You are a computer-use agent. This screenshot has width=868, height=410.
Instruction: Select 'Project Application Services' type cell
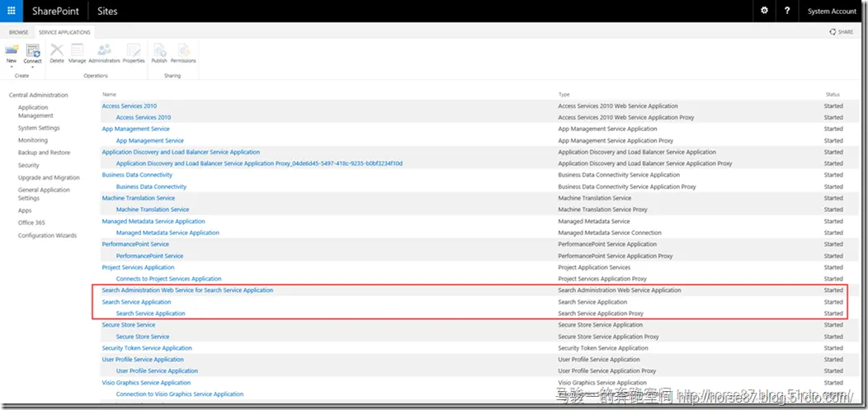pyautogui.click(x=595, y=268)
